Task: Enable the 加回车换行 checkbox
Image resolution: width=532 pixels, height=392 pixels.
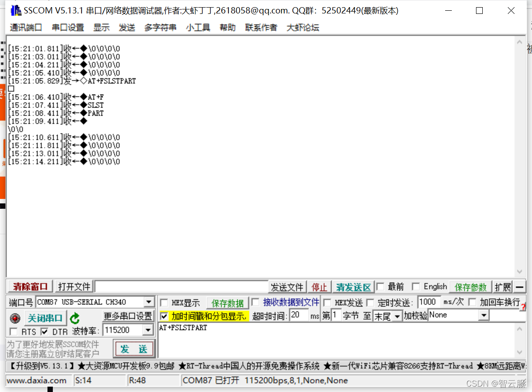Action: click(472, 302)
